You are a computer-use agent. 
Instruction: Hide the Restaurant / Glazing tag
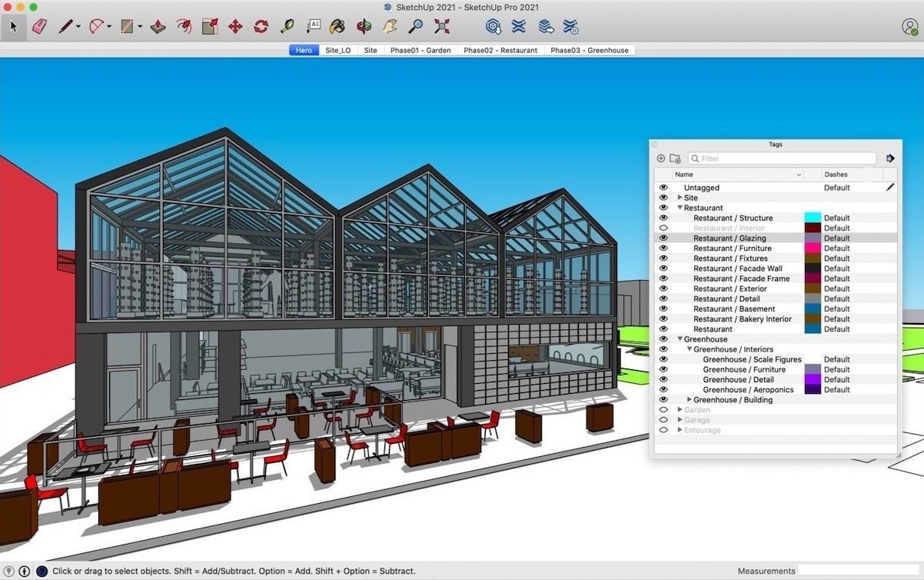click(x=663, y=238)
